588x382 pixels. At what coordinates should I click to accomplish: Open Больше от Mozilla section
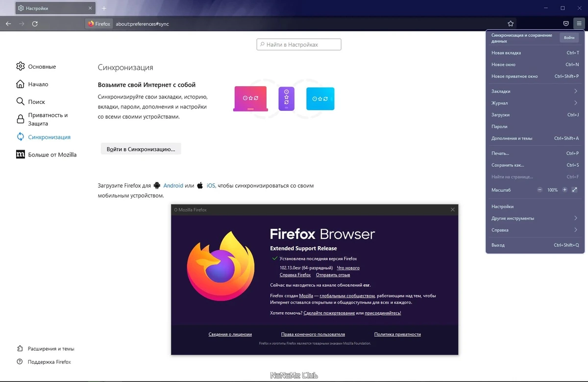pos(46,154)
